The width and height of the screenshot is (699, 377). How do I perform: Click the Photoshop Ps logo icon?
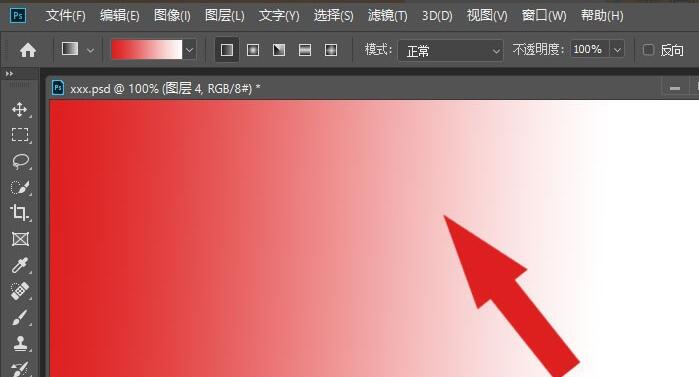18,16
